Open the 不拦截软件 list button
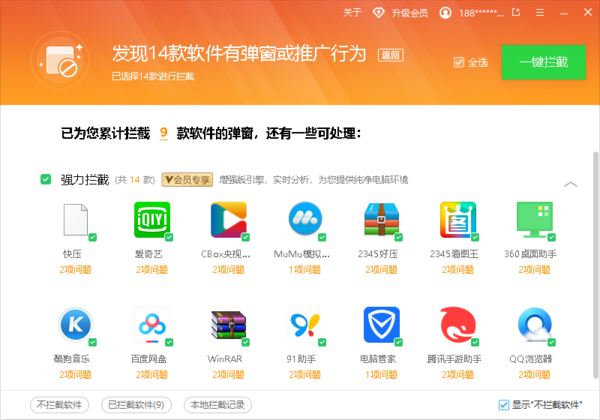Image resolution: width=600 pixels, height=420 pixels. [59, 405]
